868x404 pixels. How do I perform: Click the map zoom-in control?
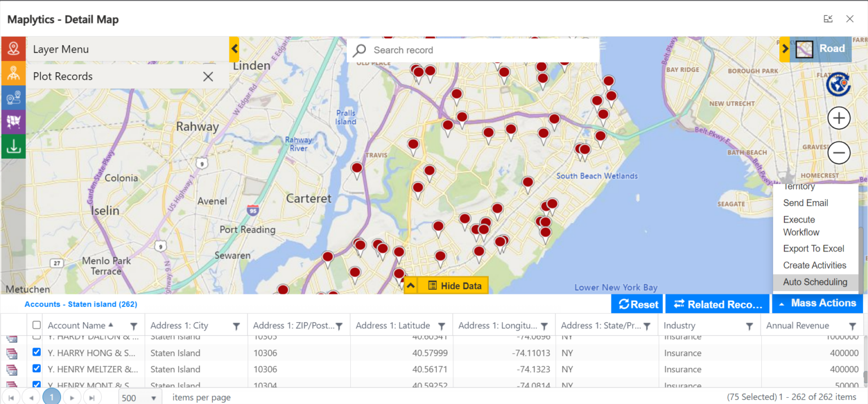pyautogui.click(x=839, y=118)
